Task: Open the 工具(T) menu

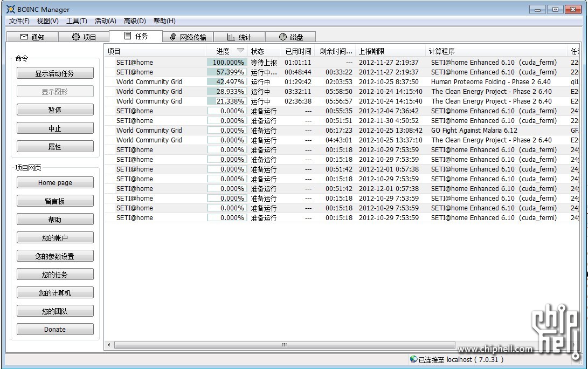Action: pyautogui.click(x=77, y=21)
